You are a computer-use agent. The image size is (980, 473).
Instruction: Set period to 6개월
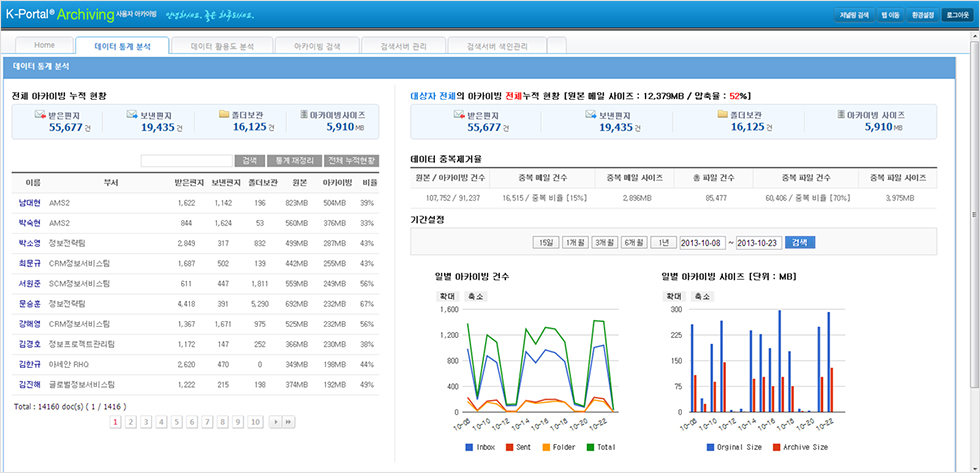(634, 242)
